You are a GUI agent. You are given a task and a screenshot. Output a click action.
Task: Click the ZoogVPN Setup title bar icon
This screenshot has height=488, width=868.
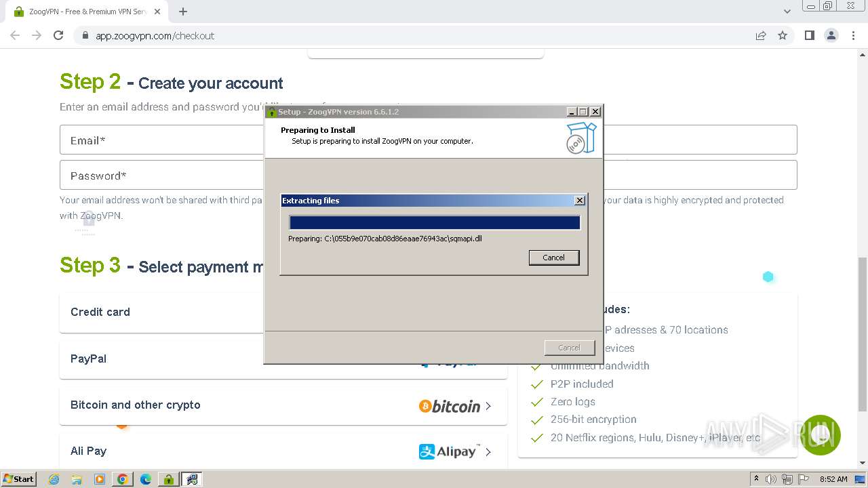point(272,112)
